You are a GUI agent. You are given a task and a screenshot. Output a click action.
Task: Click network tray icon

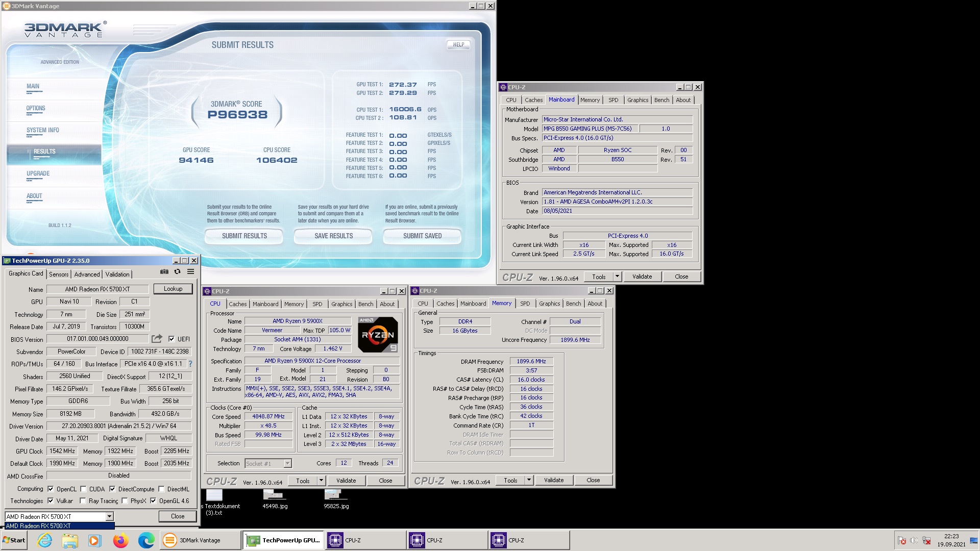click(x=926, y=540)
